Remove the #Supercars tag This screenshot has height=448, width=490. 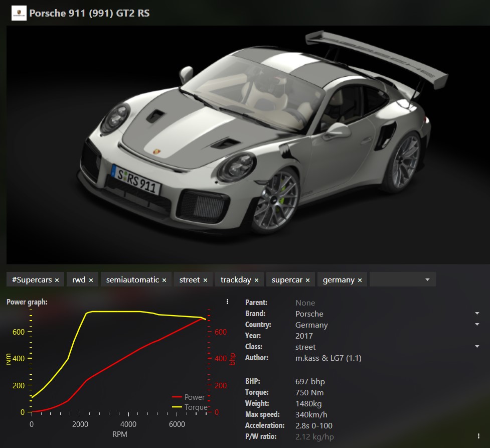click(x=57, y=280)
